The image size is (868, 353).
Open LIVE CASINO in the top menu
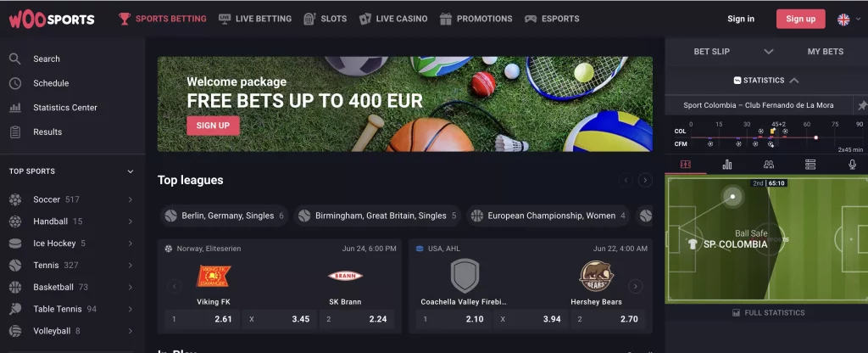(x=393, y=19)
